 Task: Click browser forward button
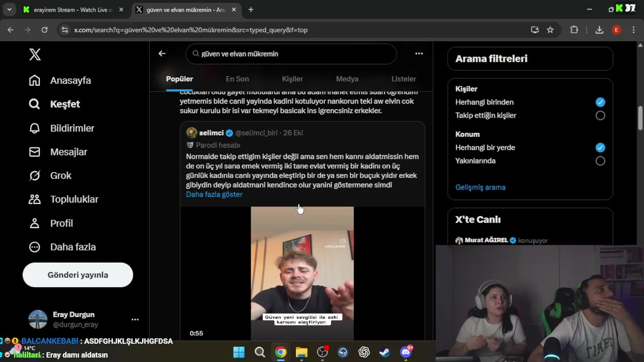27,30
